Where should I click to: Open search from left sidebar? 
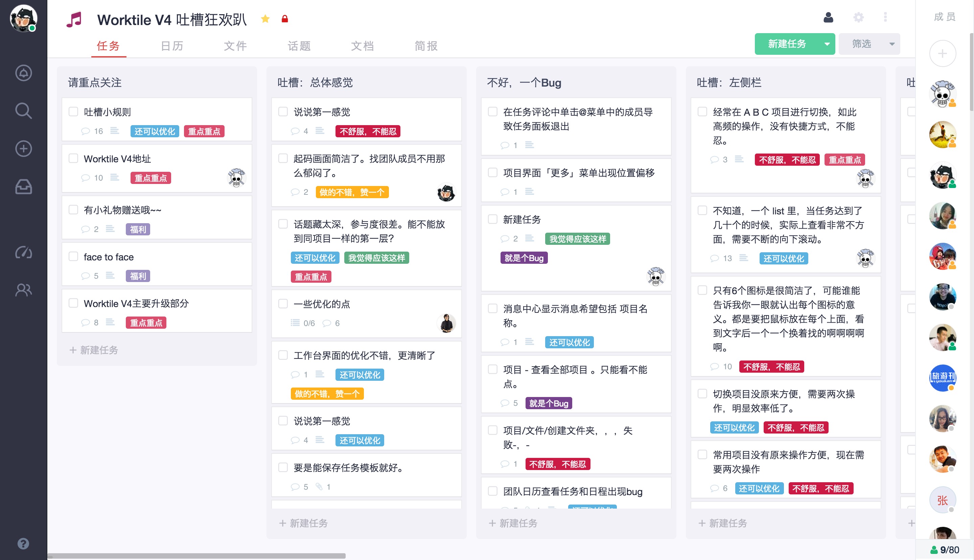(23, 111)
